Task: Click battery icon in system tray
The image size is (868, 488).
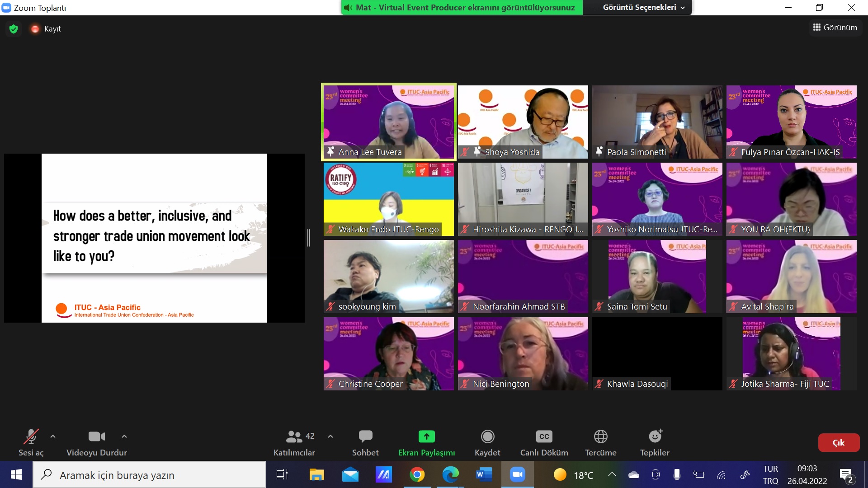Action: coord(699,474)
